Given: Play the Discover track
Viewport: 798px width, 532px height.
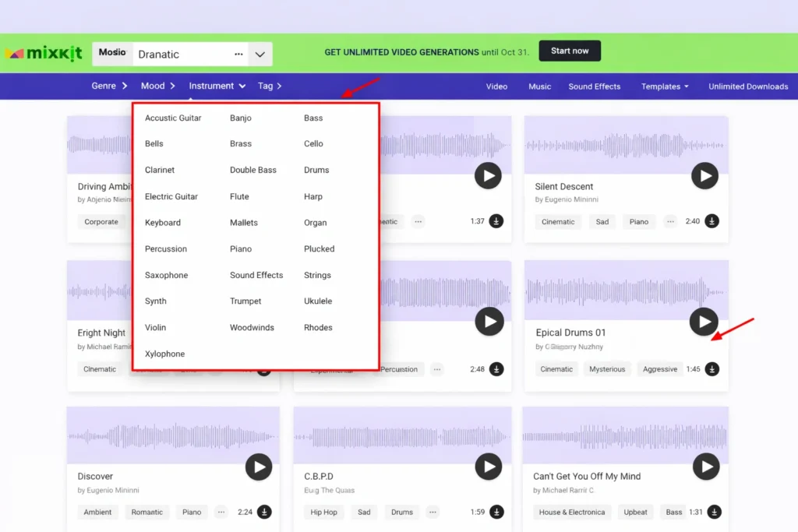Looking at the screenshot, I should (x=258, y=467).
